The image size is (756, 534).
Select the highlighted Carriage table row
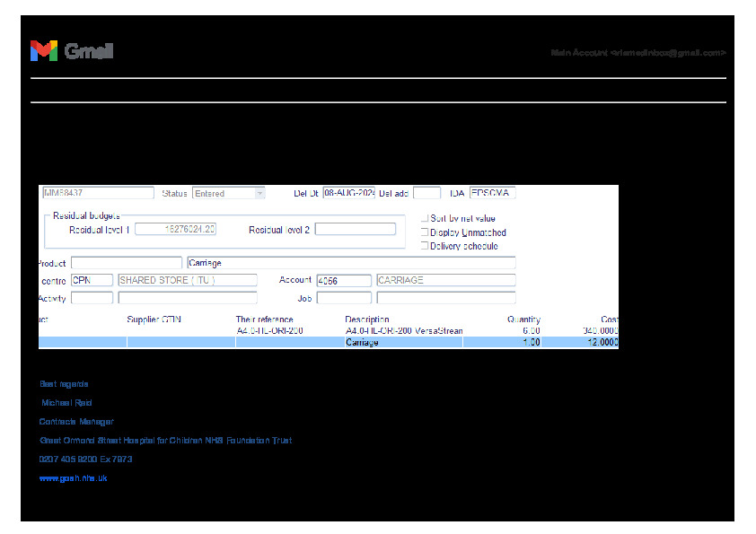click(328, 342)
